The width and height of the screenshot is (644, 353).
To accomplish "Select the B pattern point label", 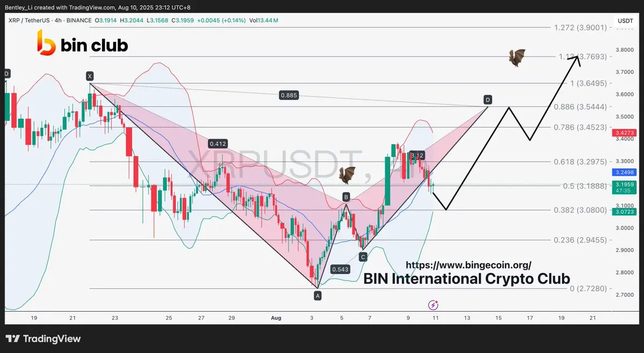I will pos(346,197).
